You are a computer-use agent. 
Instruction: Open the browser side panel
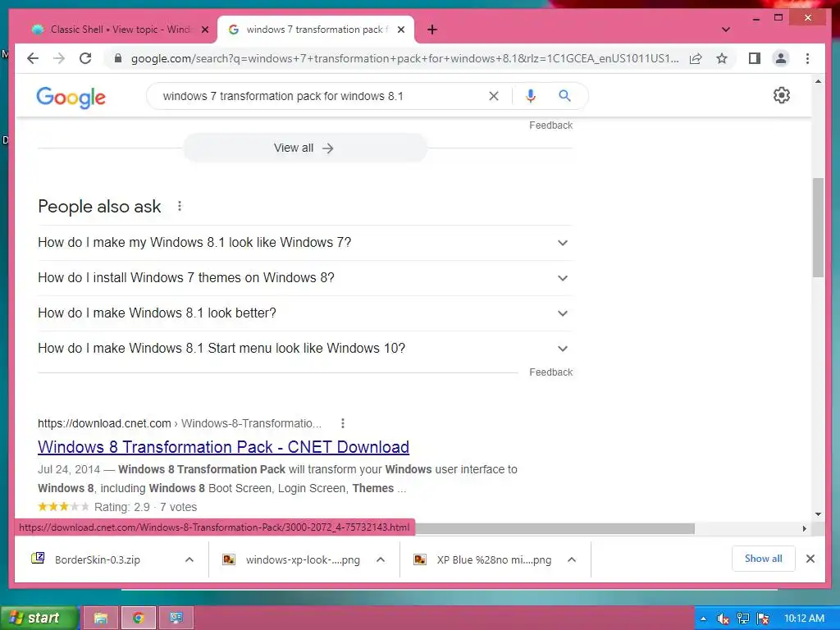pos(755,58)
